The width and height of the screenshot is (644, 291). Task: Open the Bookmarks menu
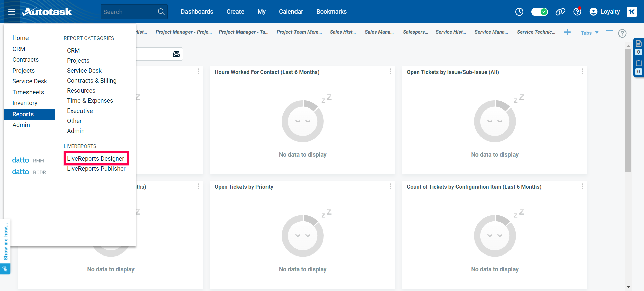(331, 12)
